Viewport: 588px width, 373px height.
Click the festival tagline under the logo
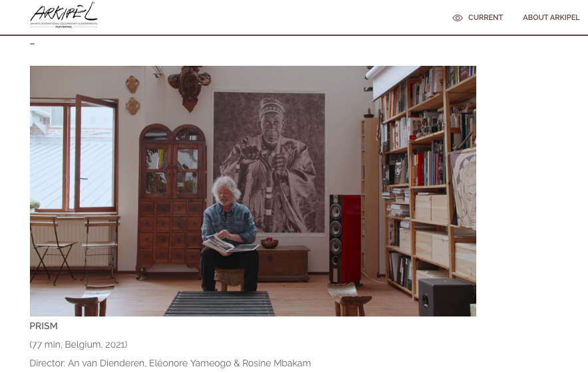64,25
